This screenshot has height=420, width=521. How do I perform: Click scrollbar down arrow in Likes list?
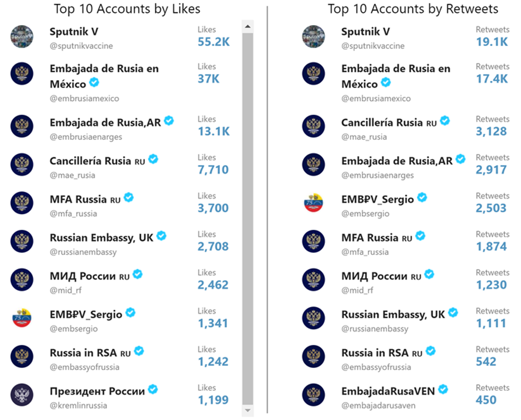(248, 410)
